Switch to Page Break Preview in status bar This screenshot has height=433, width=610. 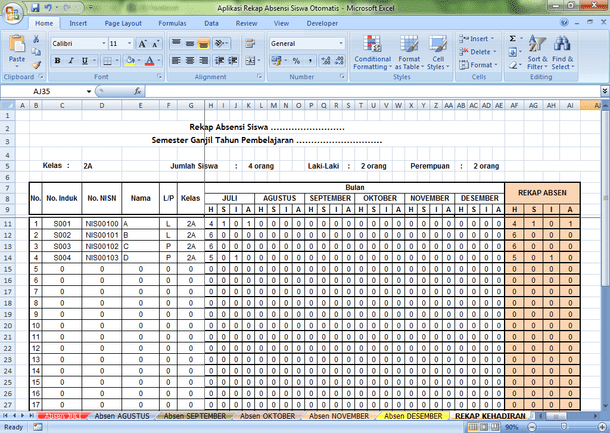[x=494, y=427]
